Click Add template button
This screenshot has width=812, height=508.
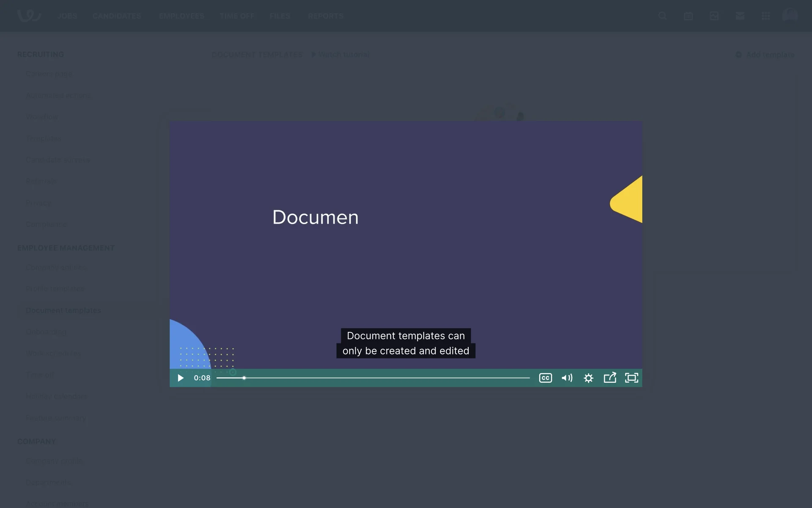coord(765,55)
